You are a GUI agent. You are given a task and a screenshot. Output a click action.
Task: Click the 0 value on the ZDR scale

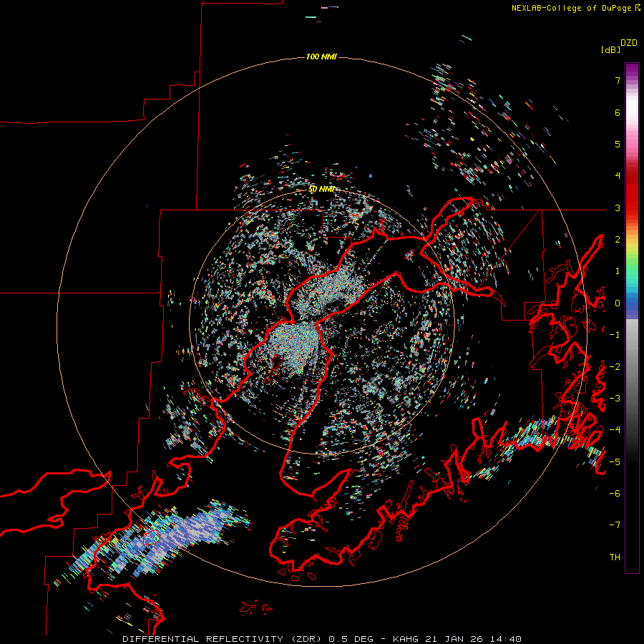pos(618,303)
